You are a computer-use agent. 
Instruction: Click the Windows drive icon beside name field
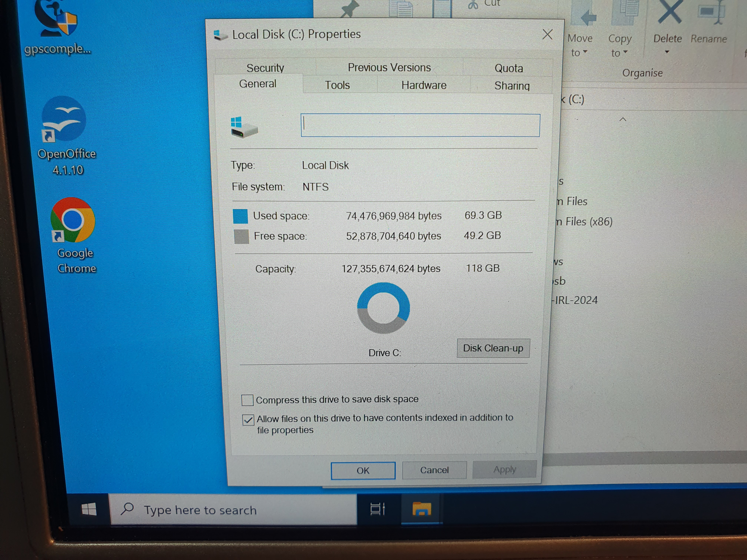[244, 127]
